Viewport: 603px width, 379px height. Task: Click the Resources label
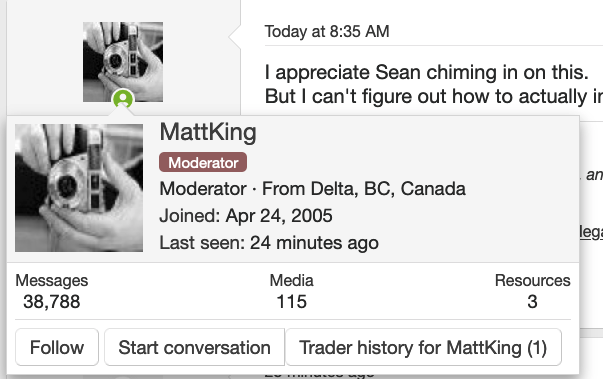[533, 281]
